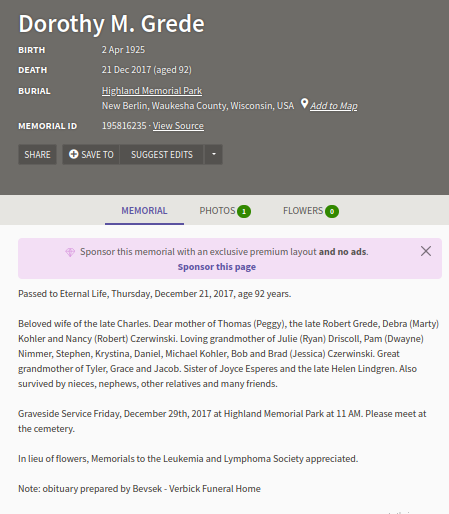Click the green Flowers count badge
The image size is (449, 514).
pyautogui.click(x=332, y=211)
